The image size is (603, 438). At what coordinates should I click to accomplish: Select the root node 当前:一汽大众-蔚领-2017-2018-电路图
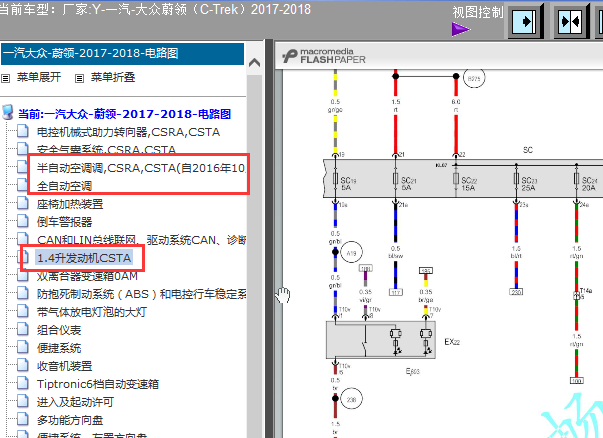coord(124,114)
